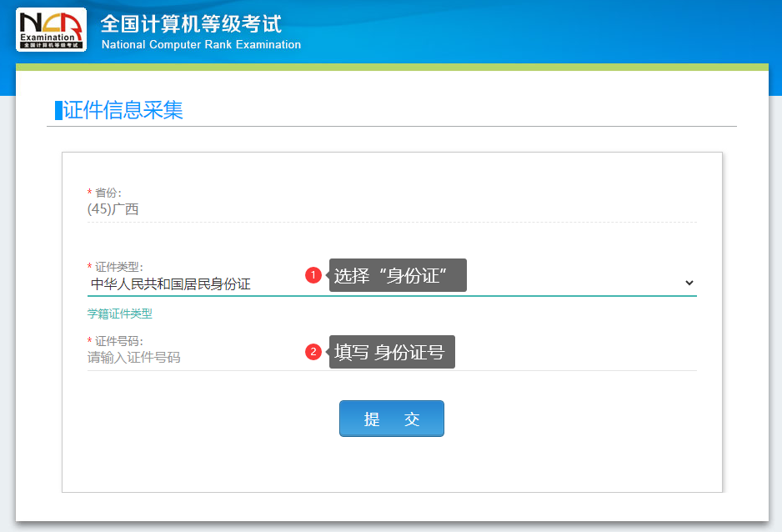The width and height of the screenshot is (782, 532).
Task: Click the red number 2 step marker
Action: (313, 352)
